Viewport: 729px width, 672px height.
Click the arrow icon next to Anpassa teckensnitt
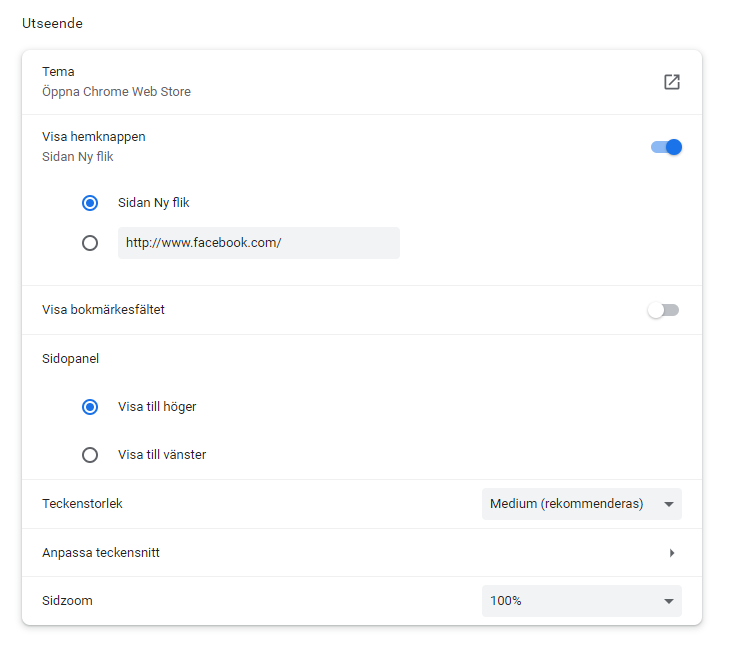point(672,553)
